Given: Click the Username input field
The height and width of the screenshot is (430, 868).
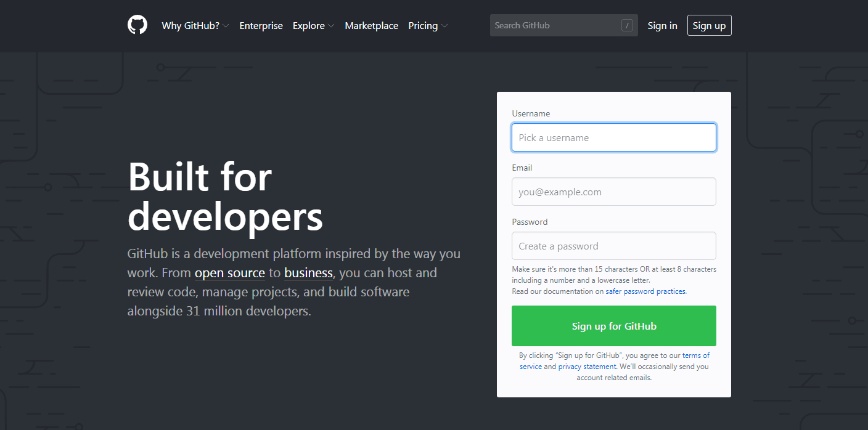Looking at the screenshot, I should click(x=614, y=137).
